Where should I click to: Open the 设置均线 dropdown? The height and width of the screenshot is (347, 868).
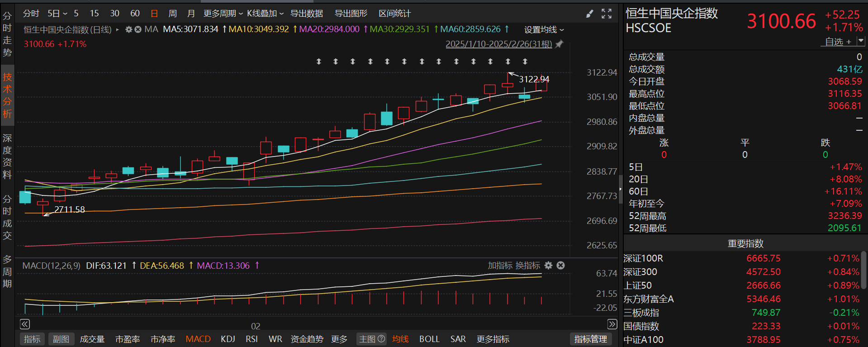coord(544,29)
